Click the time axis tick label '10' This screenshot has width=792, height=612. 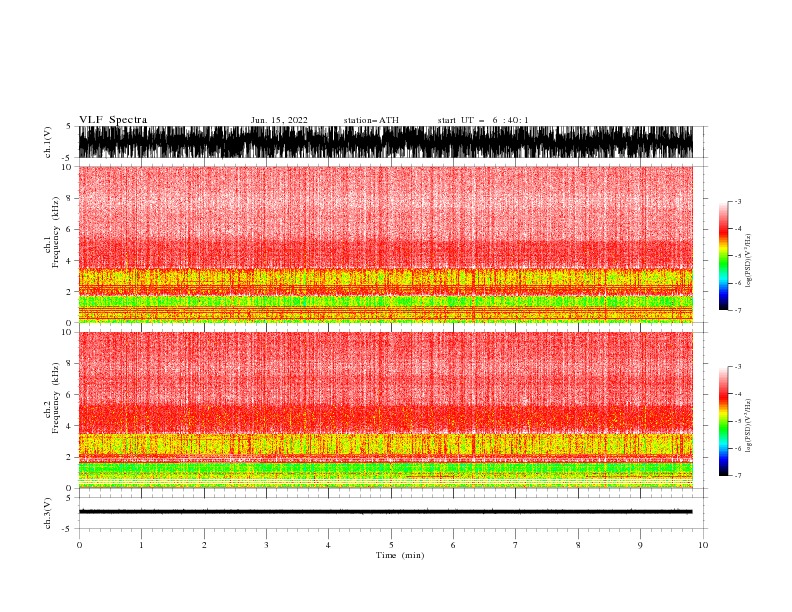tap(703, 545)
